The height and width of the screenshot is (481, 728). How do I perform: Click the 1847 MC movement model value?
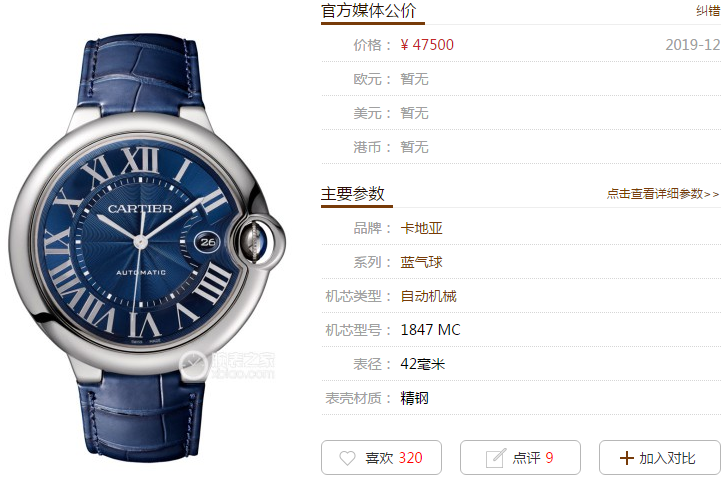pos(430,330)
